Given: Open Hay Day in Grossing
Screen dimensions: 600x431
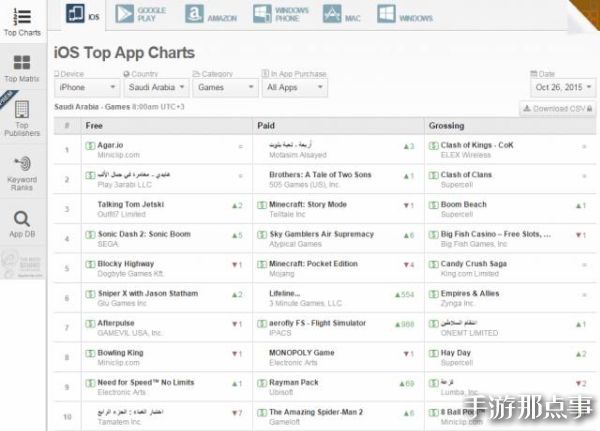Looking at the screenshot, I should tap(455, 353).
